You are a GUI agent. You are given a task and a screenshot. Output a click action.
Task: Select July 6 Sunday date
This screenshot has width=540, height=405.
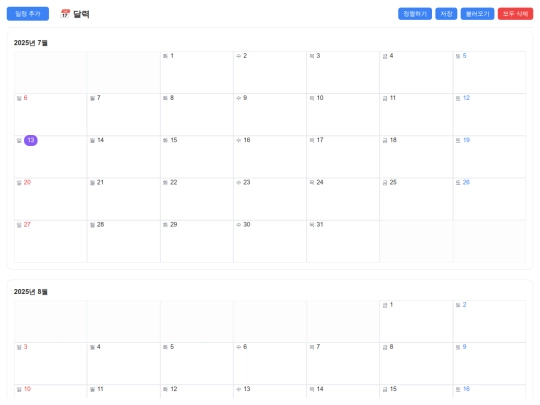(25, 98)
